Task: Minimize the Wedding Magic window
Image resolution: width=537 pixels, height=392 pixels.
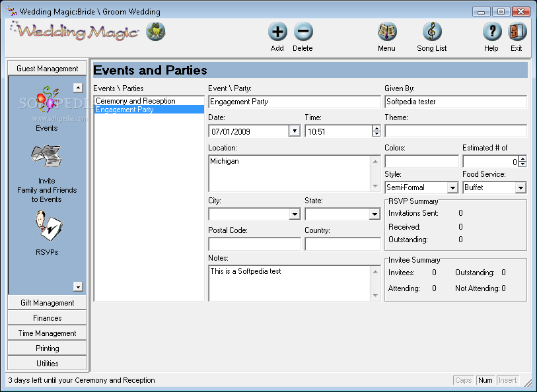Action: pyautogui.click(x=481, y=12)
